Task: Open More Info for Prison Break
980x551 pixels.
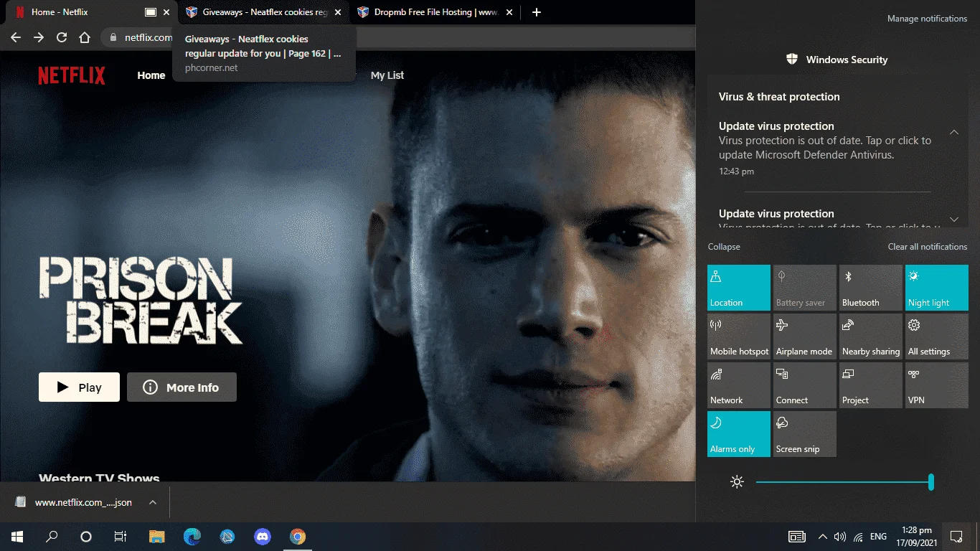Action: pos(182,387)
